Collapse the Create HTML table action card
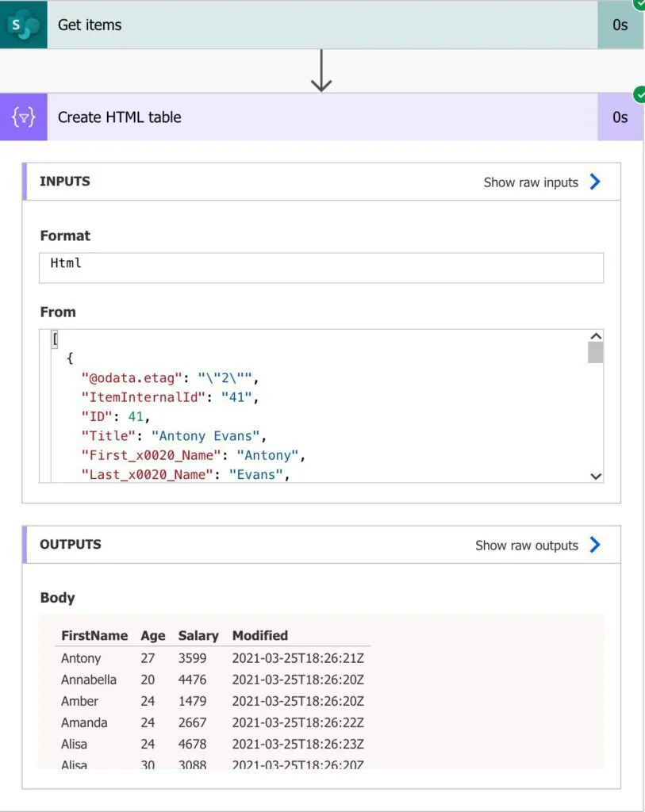Viewport: 645px width, 812px height. click(x=317, y=117)
